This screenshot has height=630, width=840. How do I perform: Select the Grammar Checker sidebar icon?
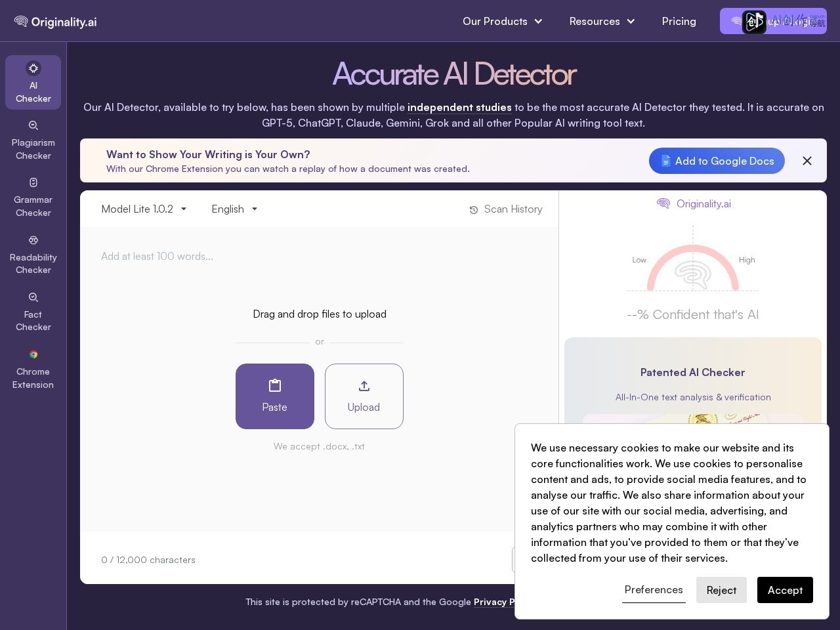[33, 198]
